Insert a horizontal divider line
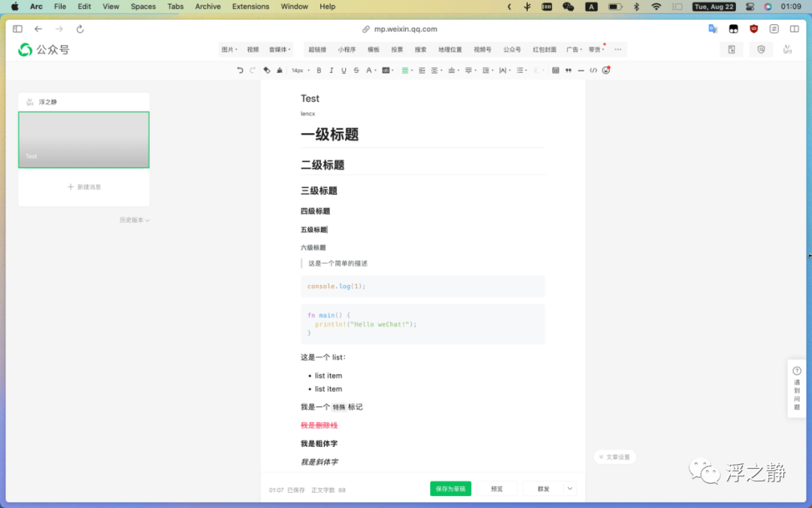 click(x=581, y=71)
